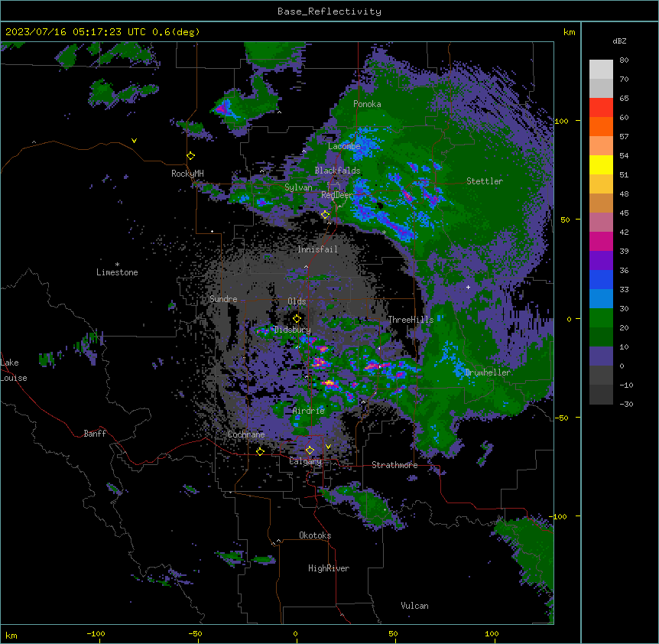Screen dimensions: 659x644
Task: Click the 50 tick label on the bottom axis
Action: (393, 633)
